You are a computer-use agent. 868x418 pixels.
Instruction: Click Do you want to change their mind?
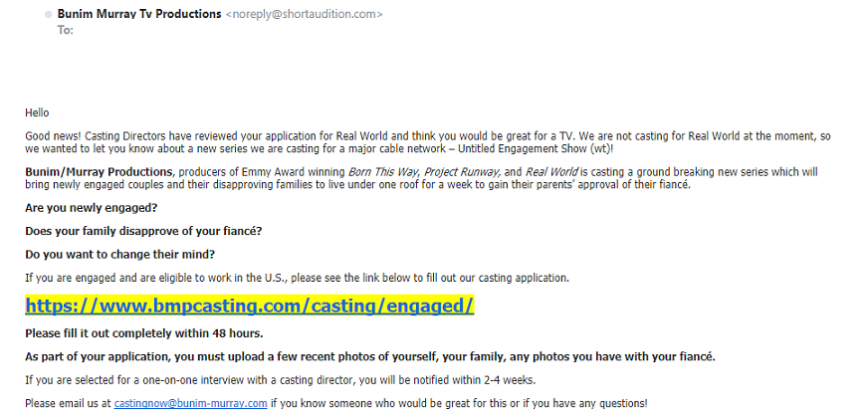(120, 255)
